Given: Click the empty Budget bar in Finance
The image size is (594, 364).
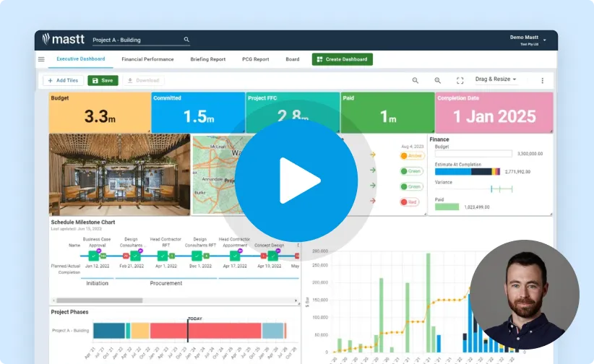Looking at the screenshot, I should point(473,154).
